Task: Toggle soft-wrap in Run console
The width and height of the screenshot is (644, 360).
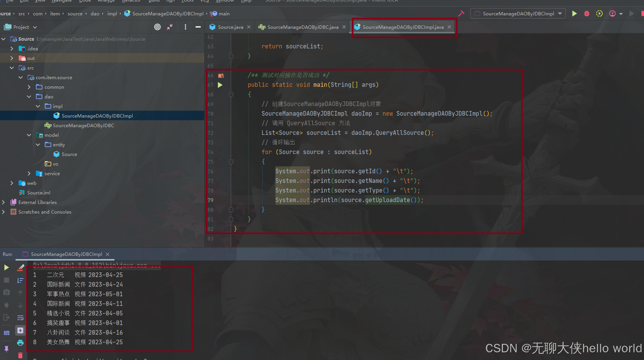Action: pos(20,318)
